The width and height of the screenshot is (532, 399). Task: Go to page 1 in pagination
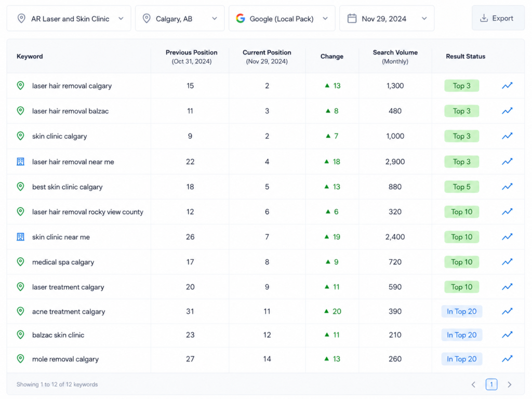491,384
